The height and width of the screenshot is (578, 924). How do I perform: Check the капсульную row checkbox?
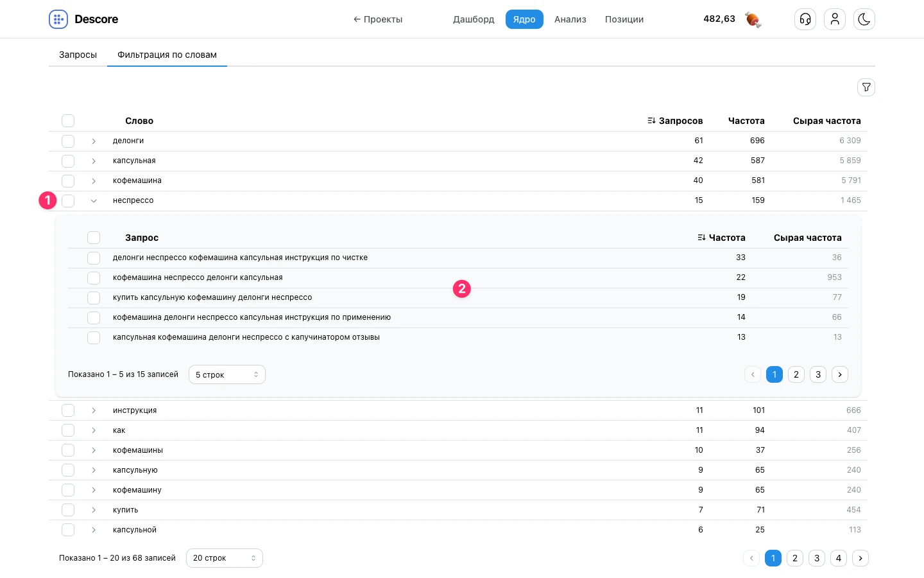pos(68,470)
